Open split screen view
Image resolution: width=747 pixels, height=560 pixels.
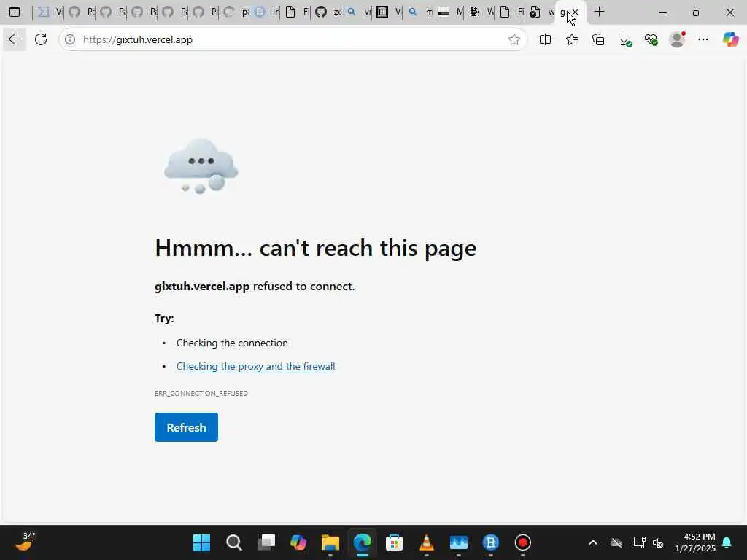coord(545,39)
